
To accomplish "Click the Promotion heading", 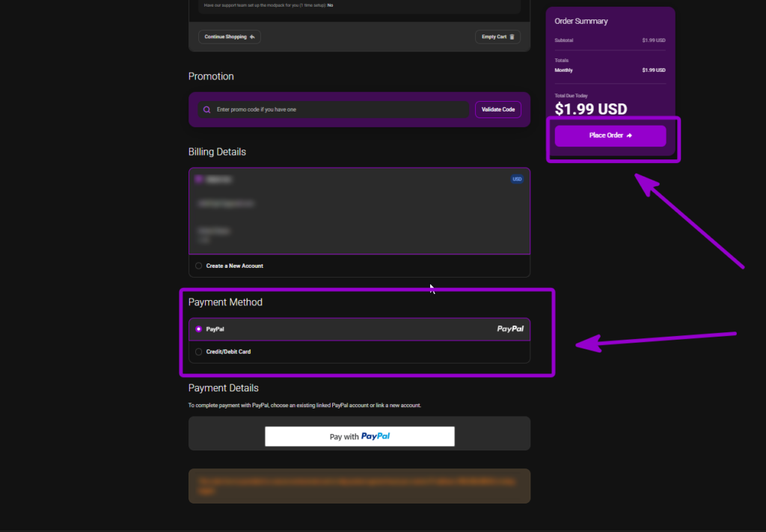I will point(211,76).
